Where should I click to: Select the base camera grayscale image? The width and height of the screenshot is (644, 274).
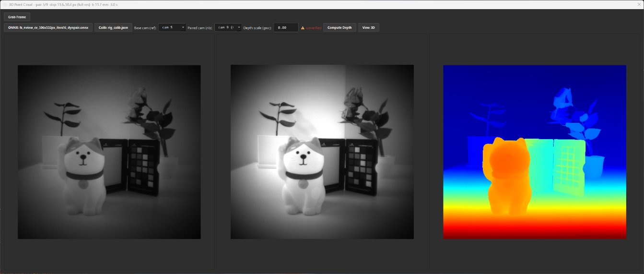click(109, 152)
